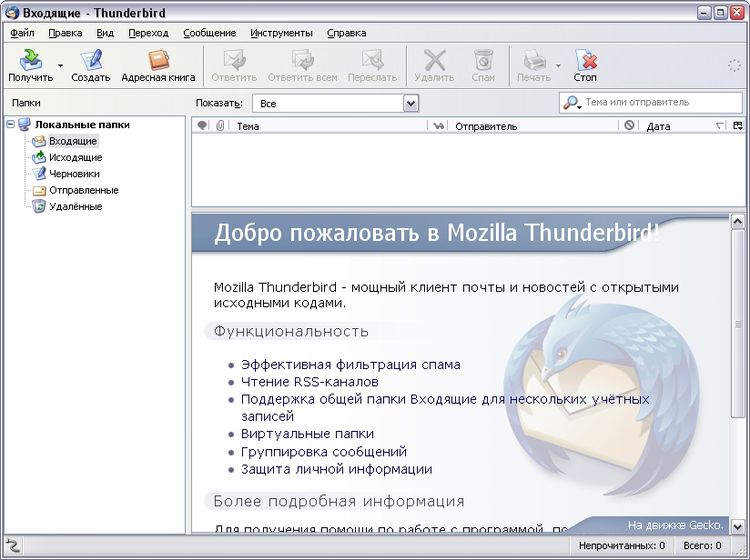The width and height of the screenshot is (750, 560).
Task: Click the Thunderbird title bar icon
Action: point(11,12)
